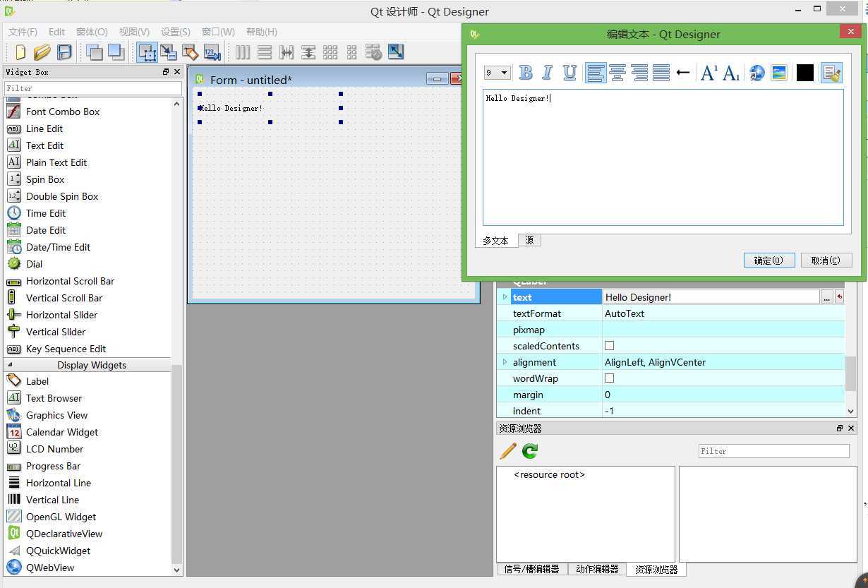This screenshot has width=868, height=588.
Task: Switch to Edit Tab Order mode
Action: pos(212,52)
